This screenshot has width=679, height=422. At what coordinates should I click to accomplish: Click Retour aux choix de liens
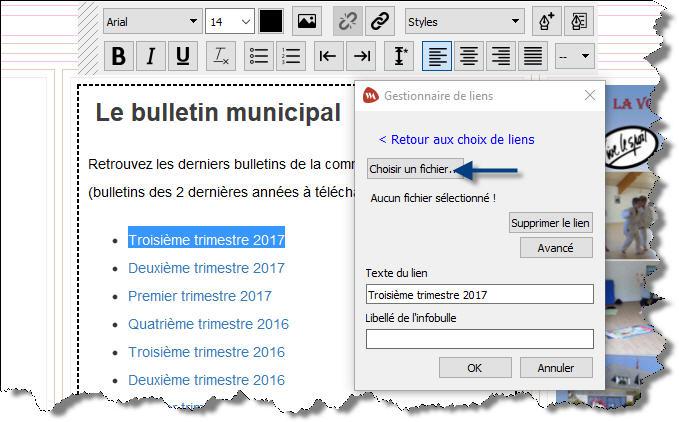tap(456, 140)
